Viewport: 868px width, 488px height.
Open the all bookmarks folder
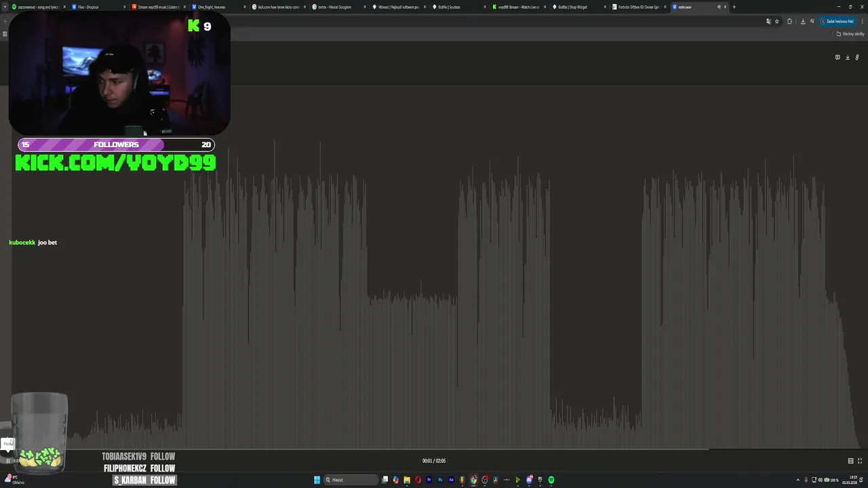pos(850,34)
